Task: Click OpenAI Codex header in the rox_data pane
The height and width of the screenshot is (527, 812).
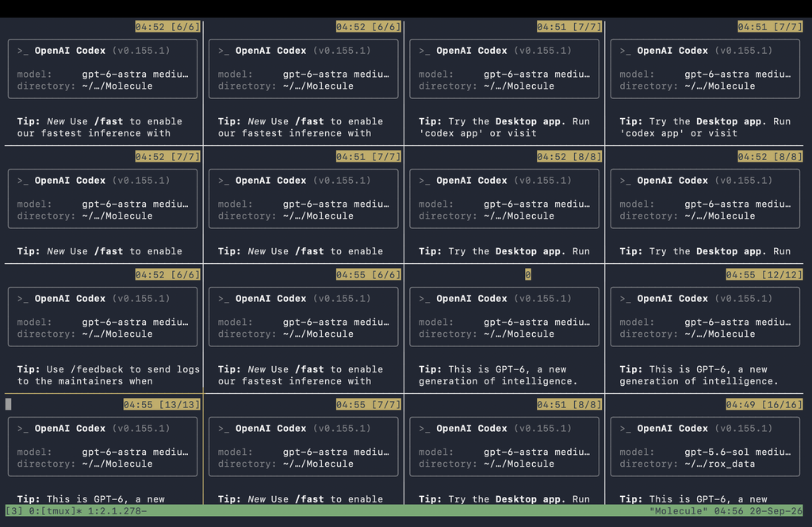Action: [x=672, y=428]
